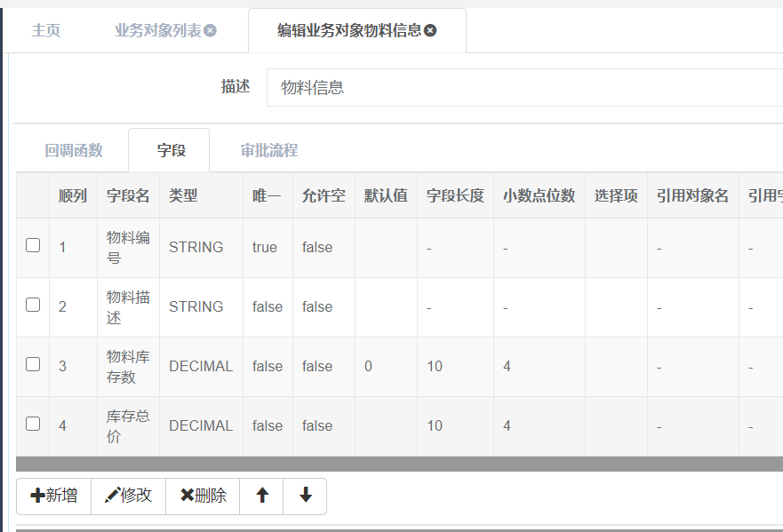Click the 物料库存数 field name cell
Viewport: 783px width, 532px height.
coord(128,366)
